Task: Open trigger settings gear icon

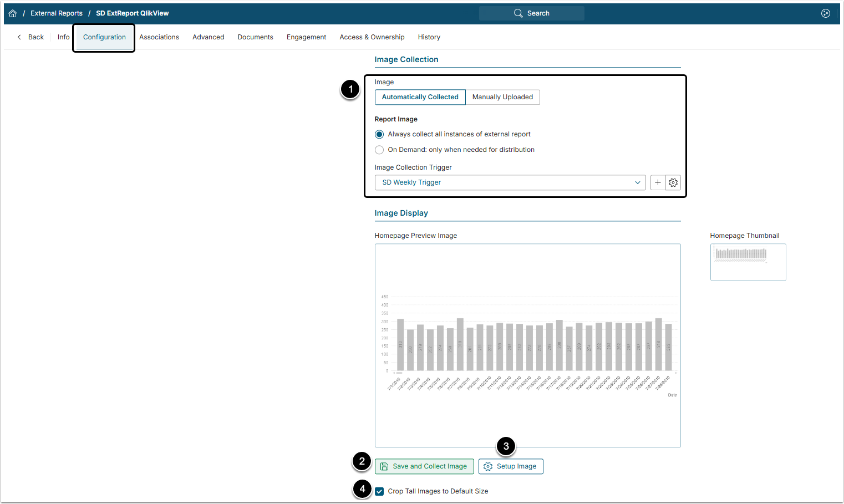Action: click(x=673, y=182)
